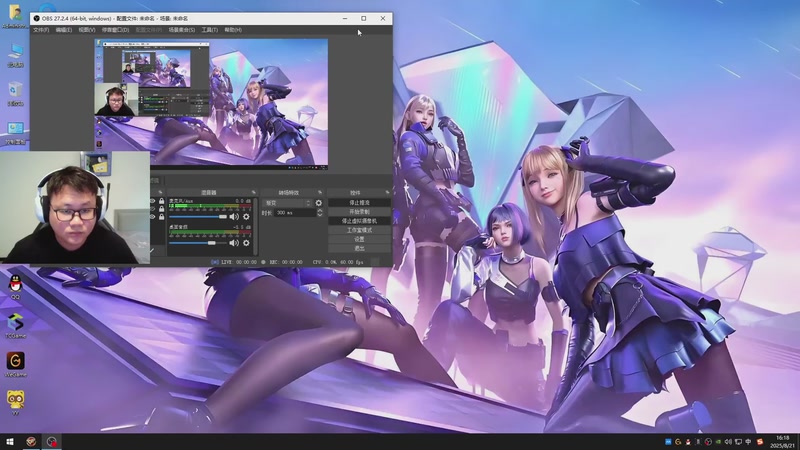Screen dimensions: 800x450
Task: Open the network tray icon
Action: coord(738,442)
